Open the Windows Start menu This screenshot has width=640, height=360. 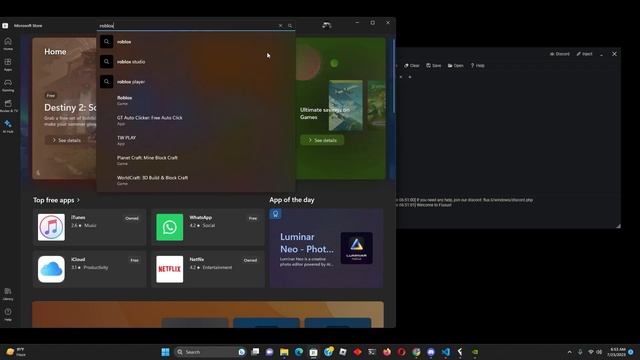coord(165,352)
